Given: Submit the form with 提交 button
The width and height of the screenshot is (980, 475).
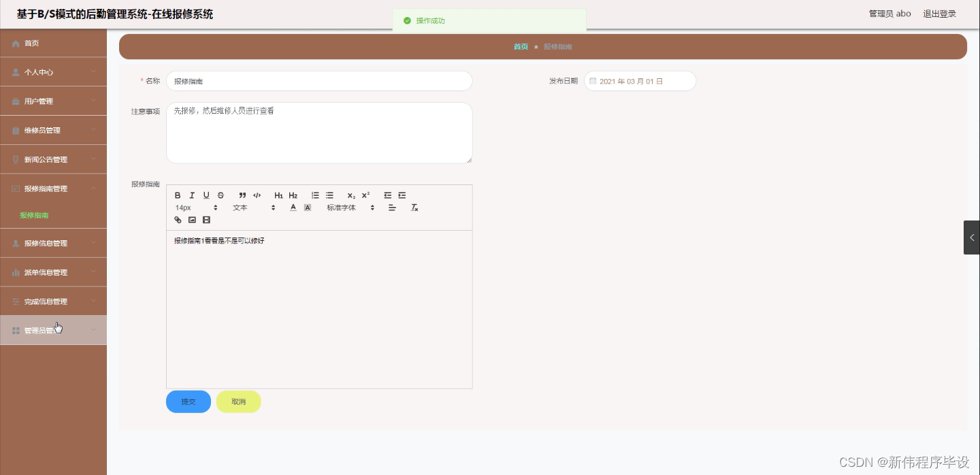Looking at the screenshot, I should [189, 402].
